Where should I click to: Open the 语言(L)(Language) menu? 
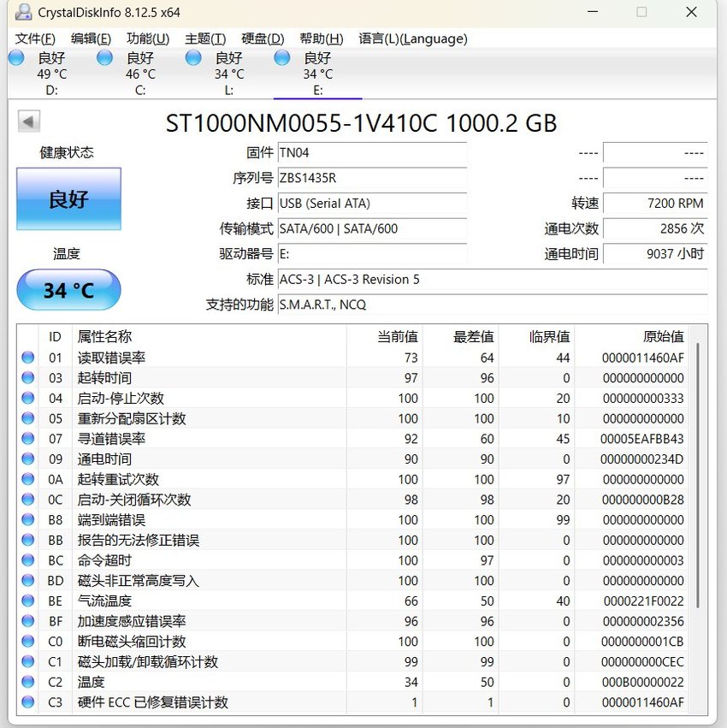(x=413, y=38)
